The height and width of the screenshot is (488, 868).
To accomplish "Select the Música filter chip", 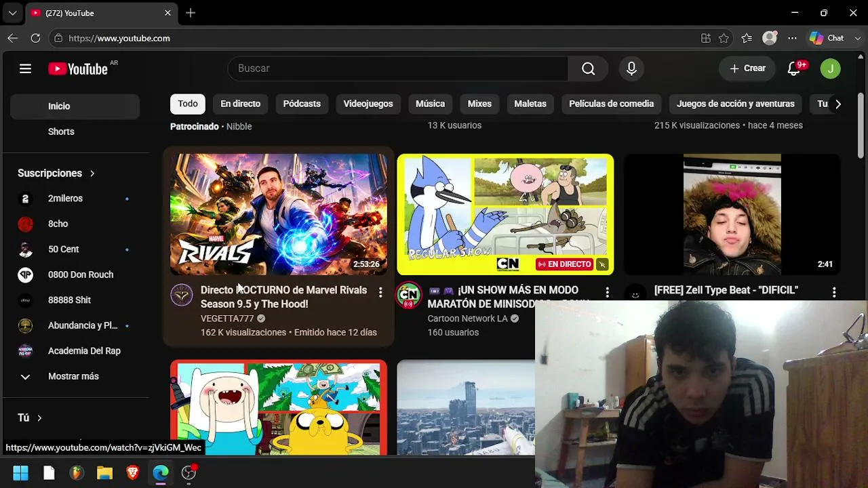I will click(x=430, y=104).
